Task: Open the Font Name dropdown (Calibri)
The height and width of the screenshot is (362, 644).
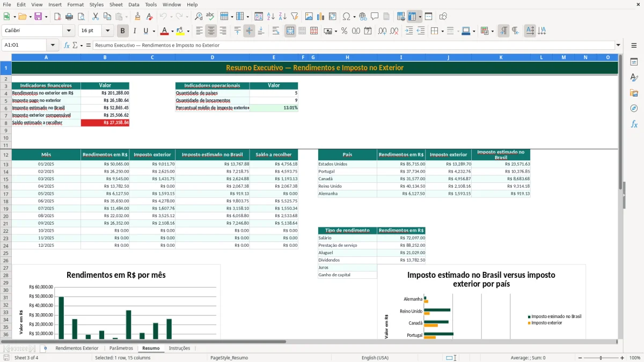Action: (x=70, y=31)
